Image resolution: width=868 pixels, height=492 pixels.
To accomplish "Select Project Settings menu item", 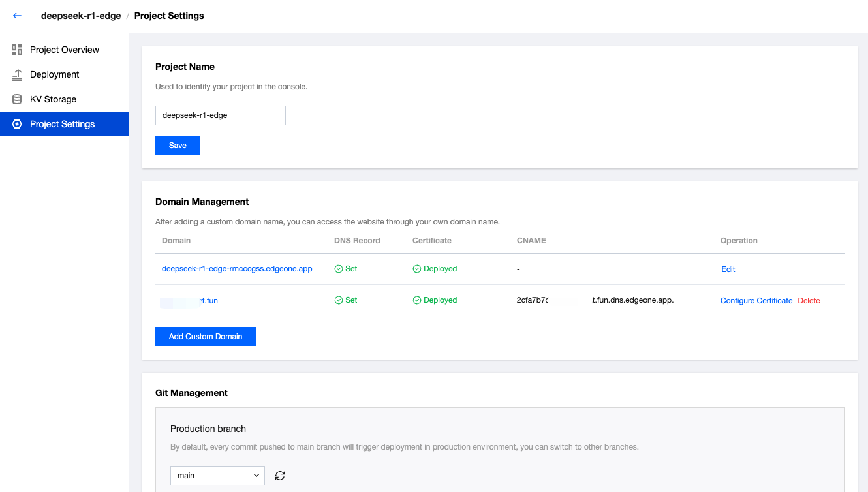I will [x=64, y=124].
